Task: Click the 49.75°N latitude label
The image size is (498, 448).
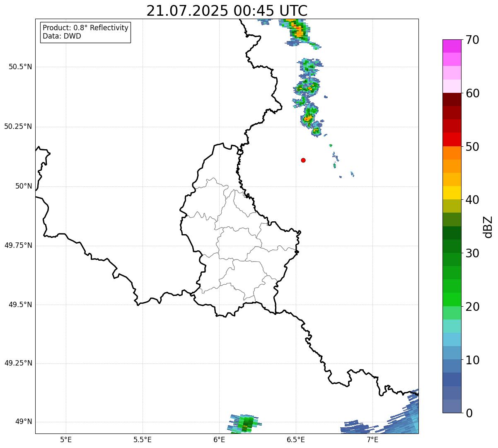Action: click(x=18, y=245)
